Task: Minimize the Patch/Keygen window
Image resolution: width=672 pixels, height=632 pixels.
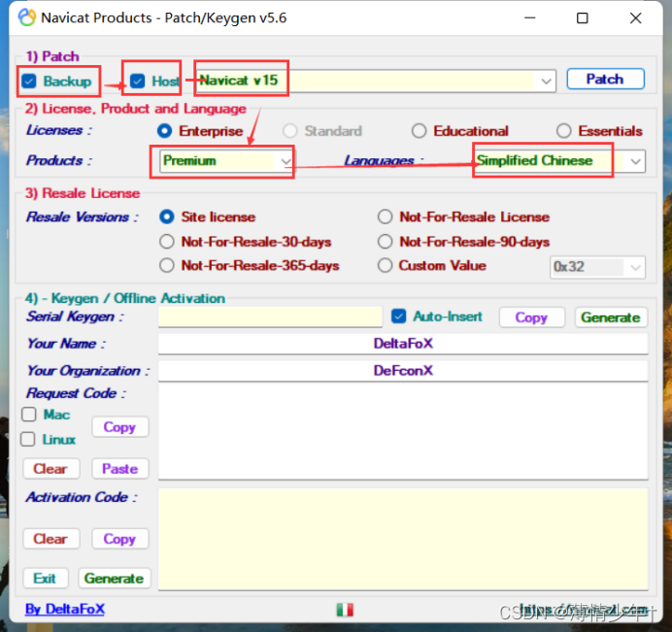Action: pos(530,18)
